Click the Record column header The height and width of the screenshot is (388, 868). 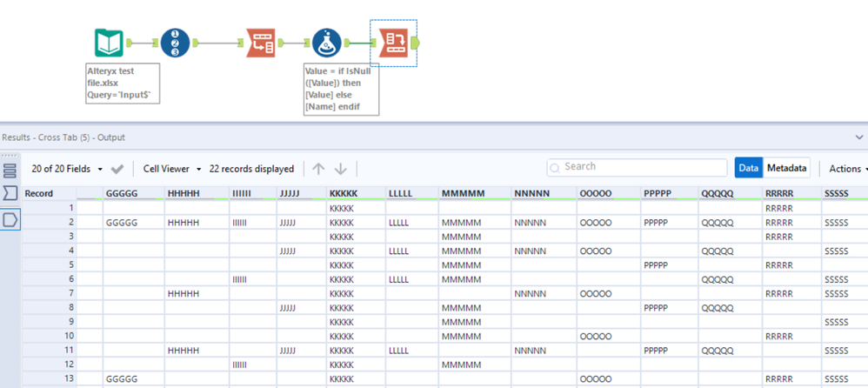point(49,193)
